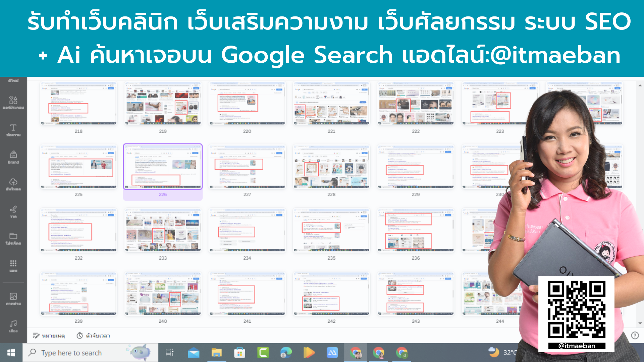644x362 pixels.
Task: Open the เสียง (Audio) sidebar panel
Action: [x=13, y=326]
